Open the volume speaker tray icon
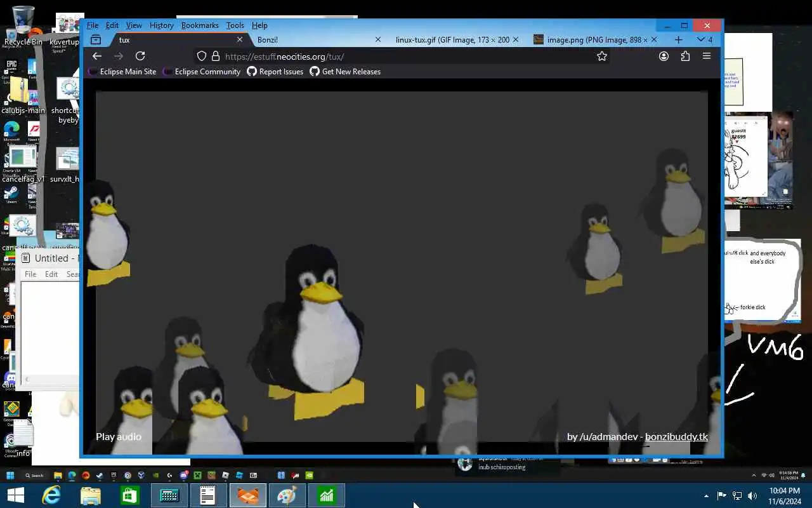Screen dimensions: 812x508 click(752, 496)
